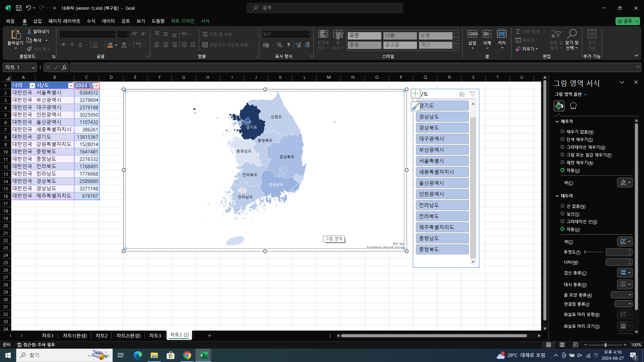The width and height of the screenshot is (644, 362).
Task: Select the Effects pentagon icon in format pane
Action: [x=573, y=106]
